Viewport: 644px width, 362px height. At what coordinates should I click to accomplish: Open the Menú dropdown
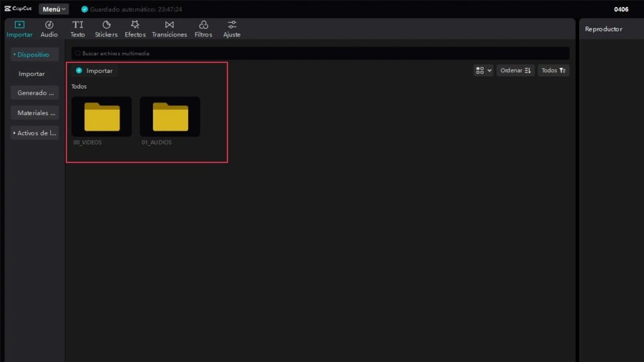click(54, 9)
